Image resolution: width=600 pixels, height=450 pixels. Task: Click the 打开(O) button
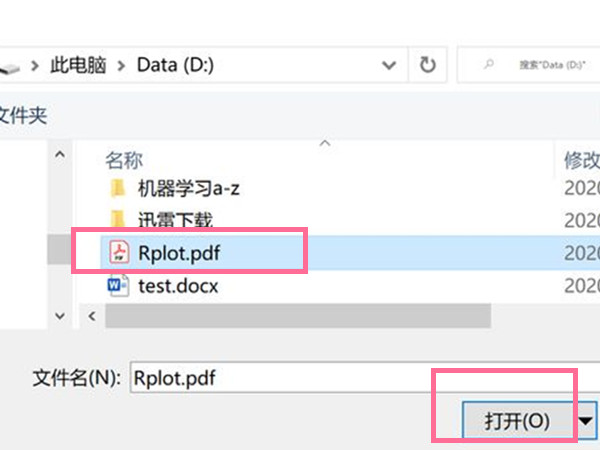(517, 420)
